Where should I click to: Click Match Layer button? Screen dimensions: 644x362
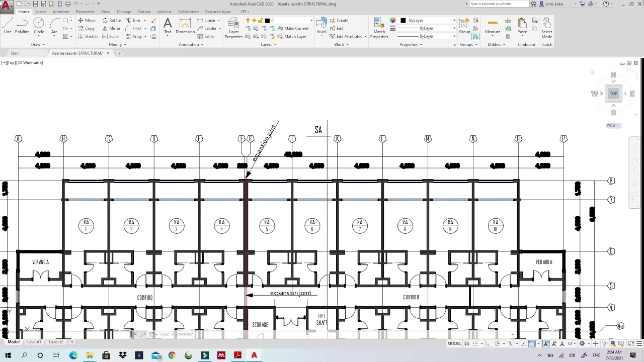292,37
